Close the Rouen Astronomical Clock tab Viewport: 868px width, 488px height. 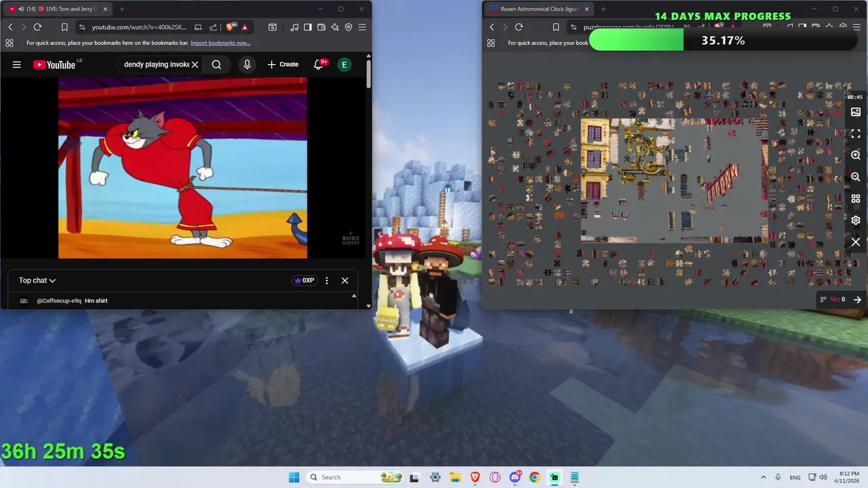tap(587, 9)
